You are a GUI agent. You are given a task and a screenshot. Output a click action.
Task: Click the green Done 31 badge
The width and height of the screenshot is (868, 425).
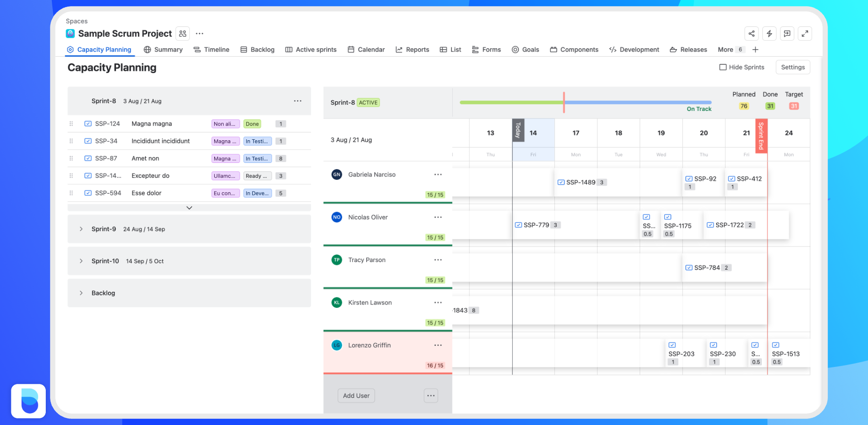(x=770, y=106)
